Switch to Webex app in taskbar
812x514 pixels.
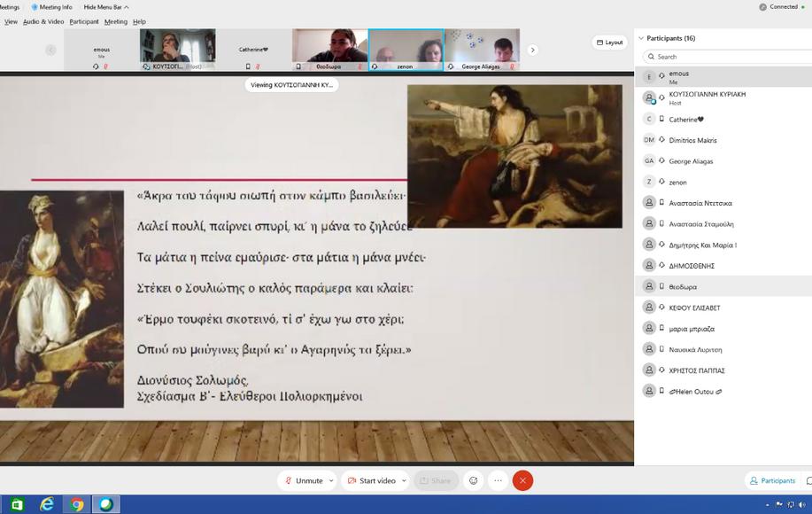pos(106,504)
